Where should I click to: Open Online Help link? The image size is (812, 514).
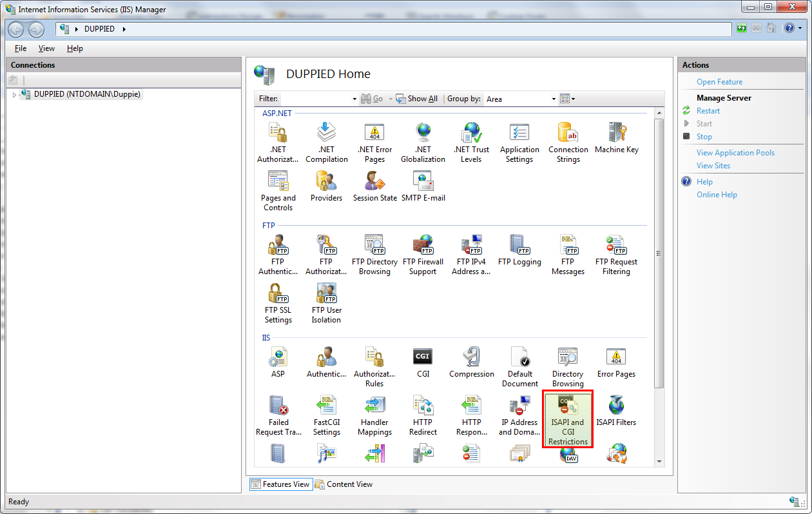pos(717,195)
